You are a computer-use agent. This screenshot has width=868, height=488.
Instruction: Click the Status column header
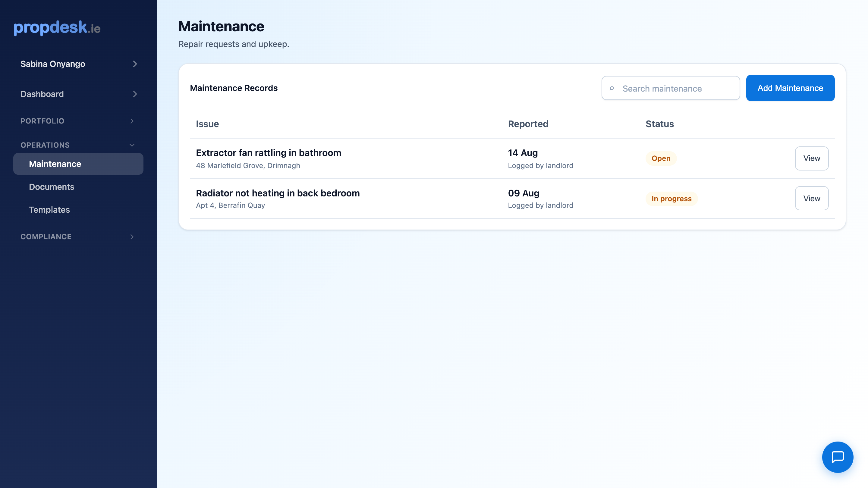659,124
